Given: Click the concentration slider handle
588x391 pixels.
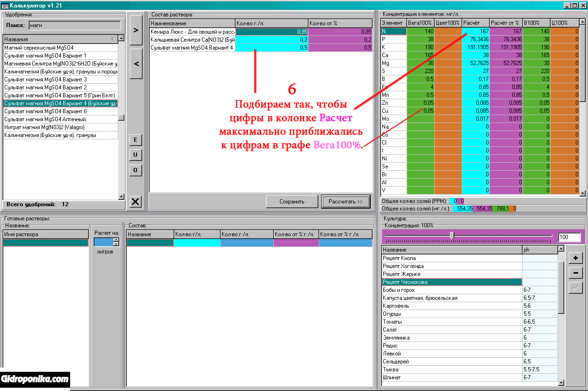Looking at the screenshot, I should pos(452,235).
